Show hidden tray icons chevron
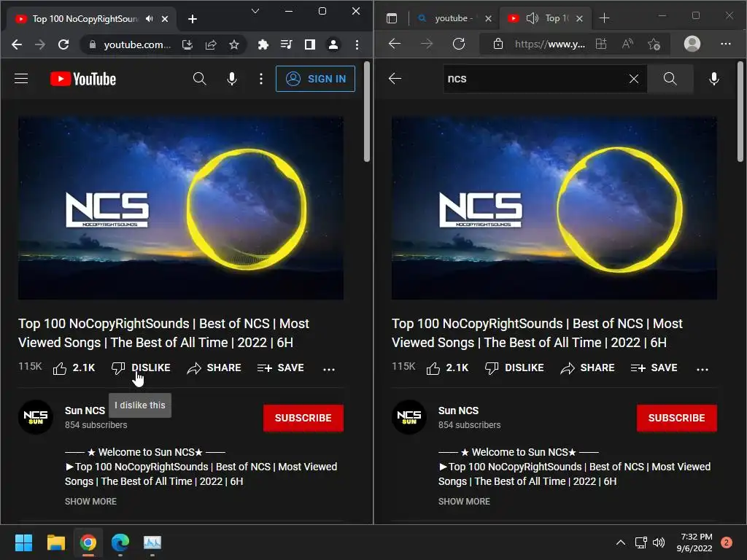Image resolution: width=747 pixels, height=560 pixels. pos(621,542)
